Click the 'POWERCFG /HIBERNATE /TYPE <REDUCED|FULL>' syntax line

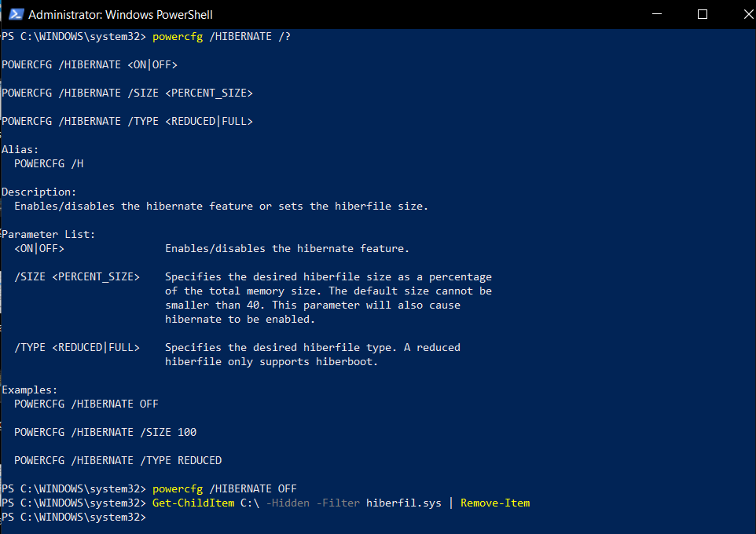pyautogui.click(x=127, y=122)
